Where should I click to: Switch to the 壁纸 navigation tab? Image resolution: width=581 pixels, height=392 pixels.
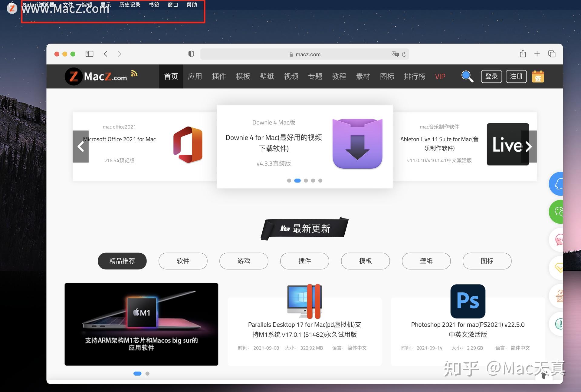(267, 76)
